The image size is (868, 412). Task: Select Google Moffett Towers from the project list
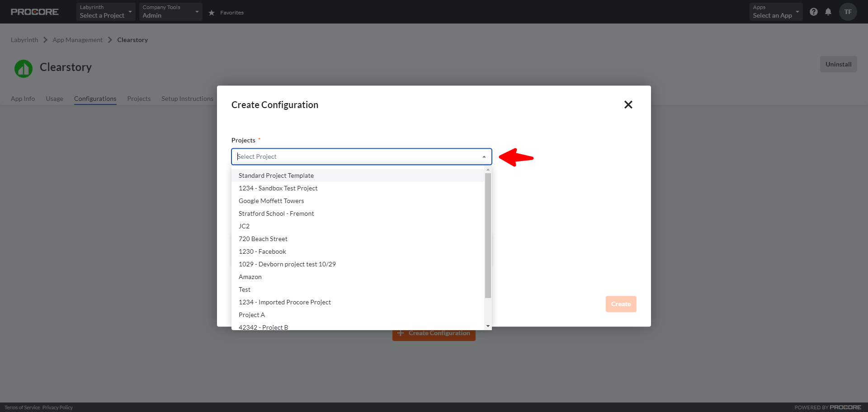pos(271,201)
